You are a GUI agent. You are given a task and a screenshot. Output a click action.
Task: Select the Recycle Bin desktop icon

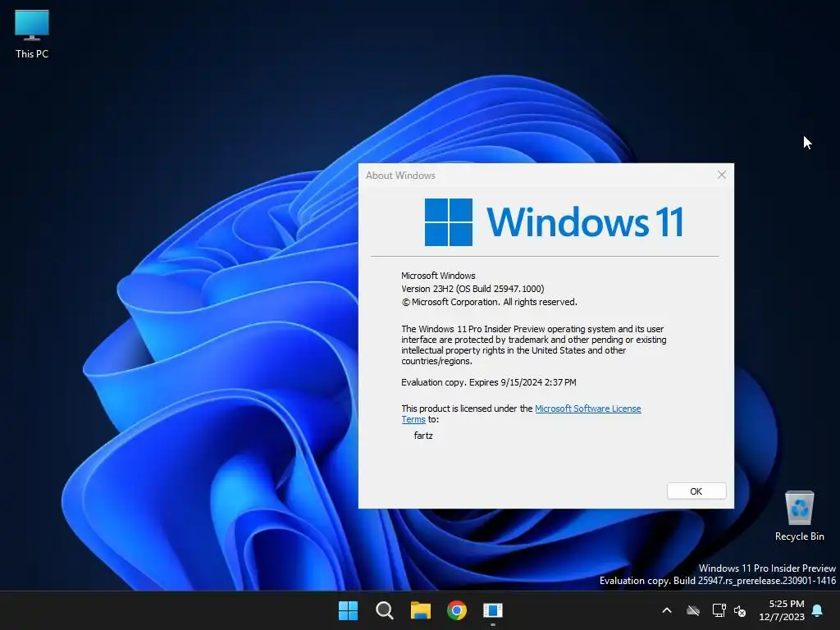pyautogui.click(x=799, y=516)
